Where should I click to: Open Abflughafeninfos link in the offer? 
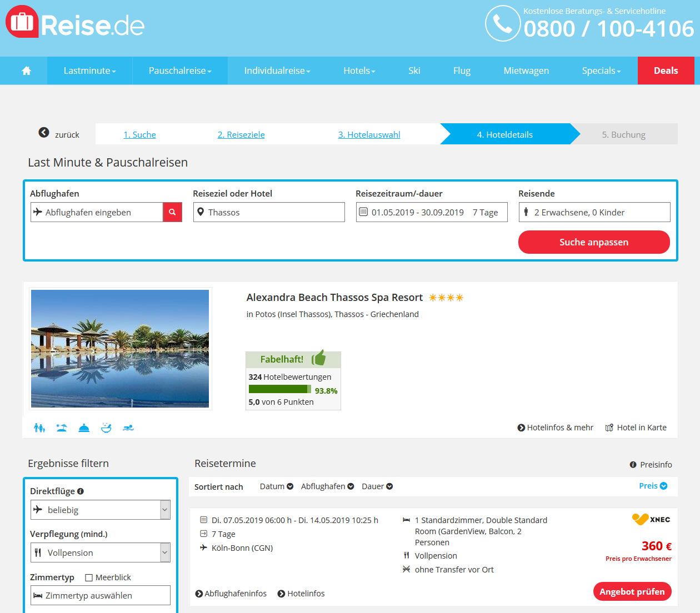231,594
